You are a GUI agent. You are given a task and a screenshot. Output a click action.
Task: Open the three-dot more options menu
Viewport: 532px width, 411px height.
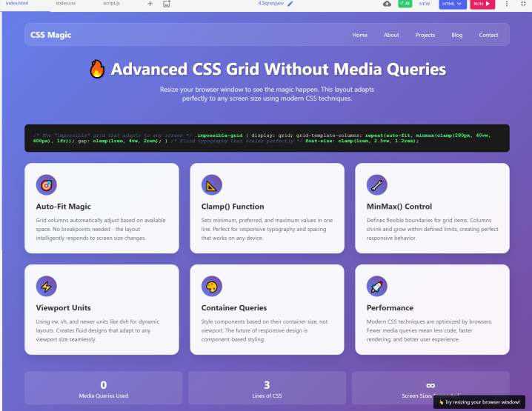pyautogui.click(x=506, y=4)
